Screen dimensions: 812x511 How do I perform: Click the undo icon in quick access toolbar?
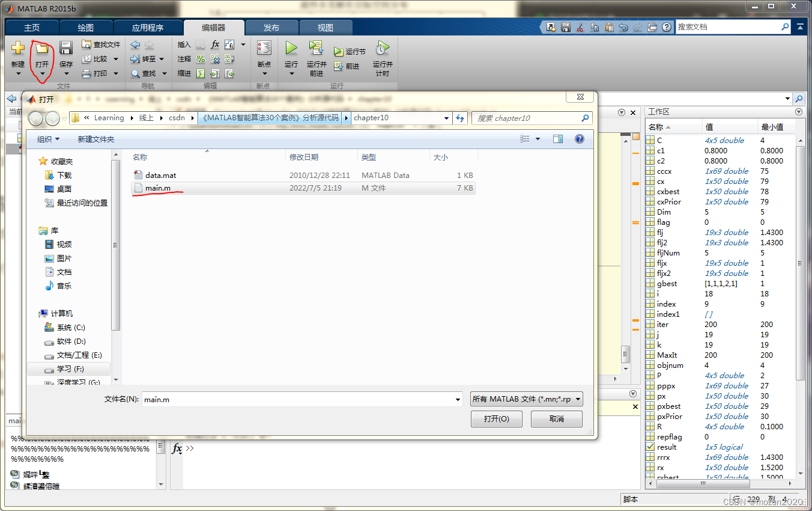[623, 27]
